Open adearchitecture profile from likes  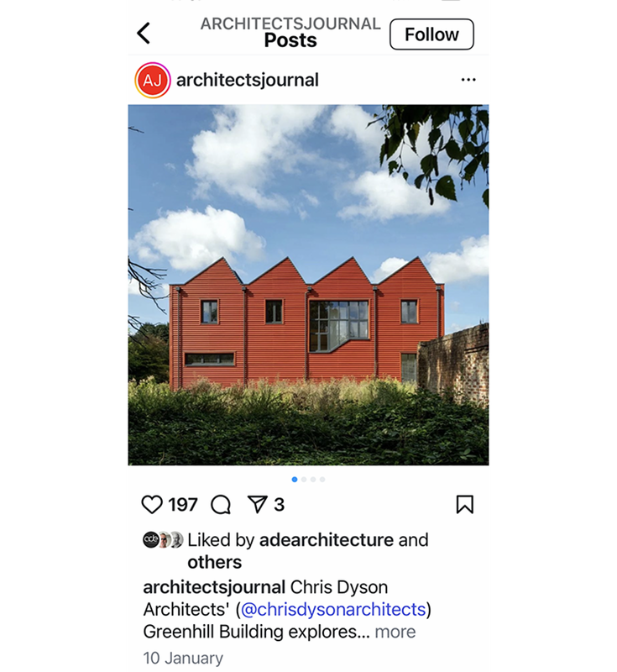[x=327, y=539]
